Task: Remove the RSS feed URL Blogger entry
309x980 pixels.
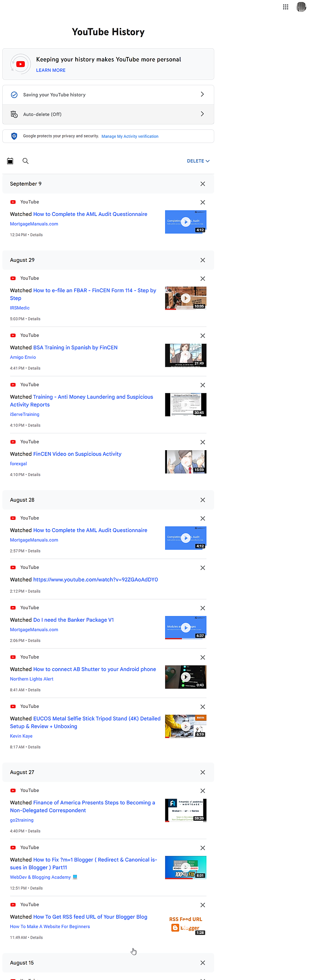Action: (x=203, y=905)
